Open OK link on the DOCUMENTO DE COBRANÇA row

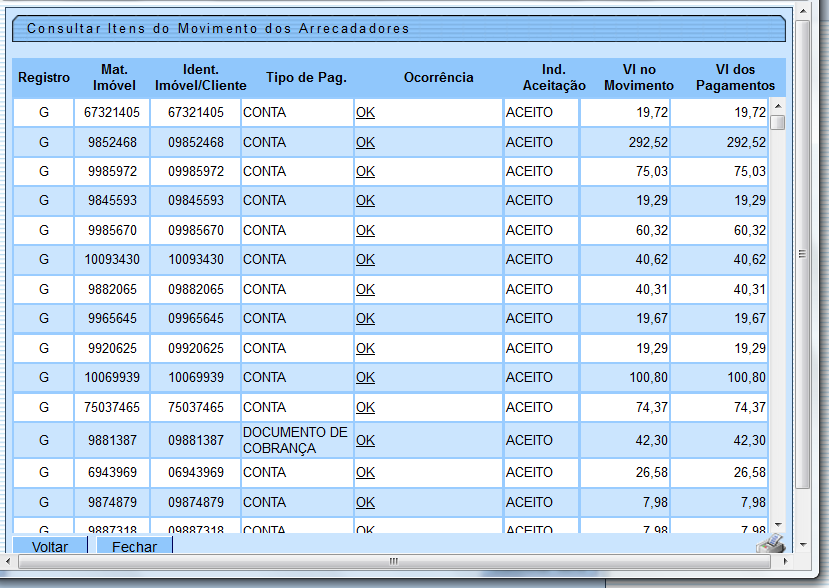pyautogui.click(x=365, y=439)
